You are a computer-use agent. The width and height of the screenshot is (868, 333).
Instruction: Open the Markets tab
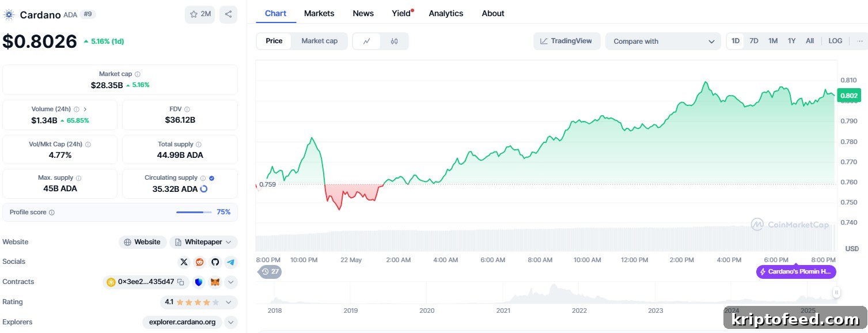319,13
